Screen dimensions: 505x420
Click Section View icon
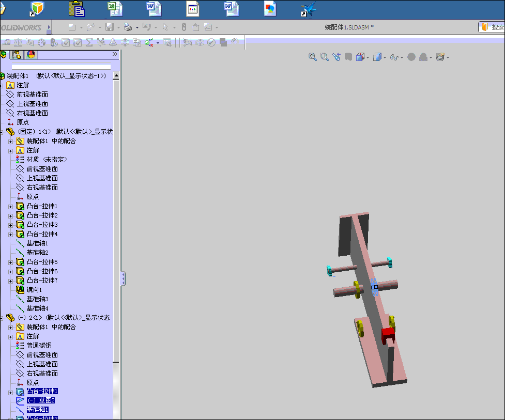coord(348,57)
